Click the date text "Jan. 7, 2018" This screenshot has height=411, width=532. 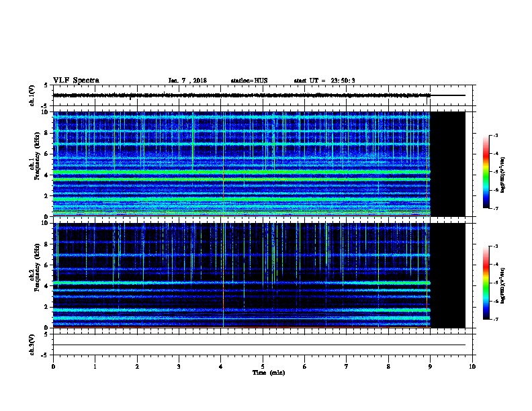[x=187, y=81]
